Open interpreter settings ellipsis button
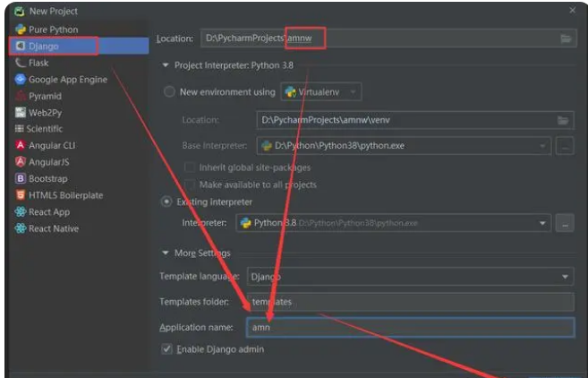This screenshot has height=378, width=588. [565, 223]
